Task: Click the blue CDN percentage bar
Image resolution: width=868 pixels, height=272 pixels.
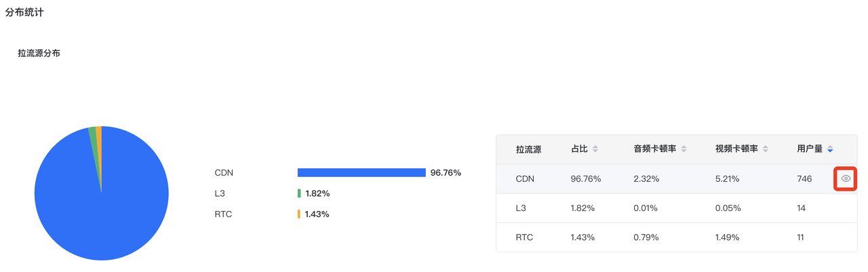Action: tap(361, 173)
